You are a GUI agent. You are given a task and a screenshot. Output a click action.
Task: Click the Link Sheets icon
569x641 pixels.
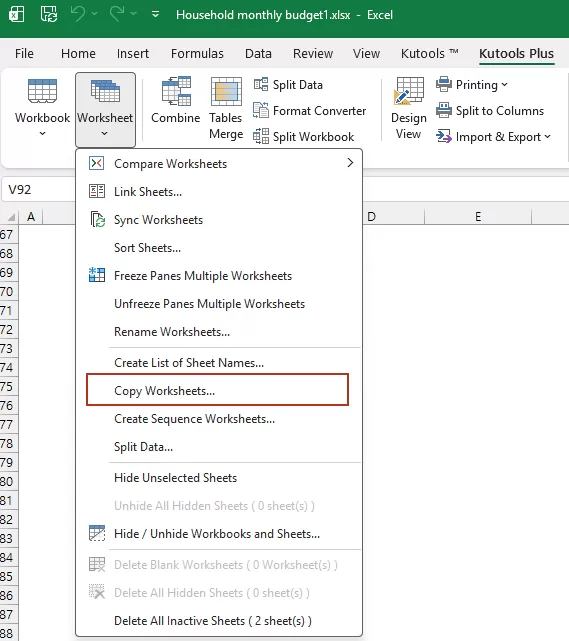coord(97,191)
